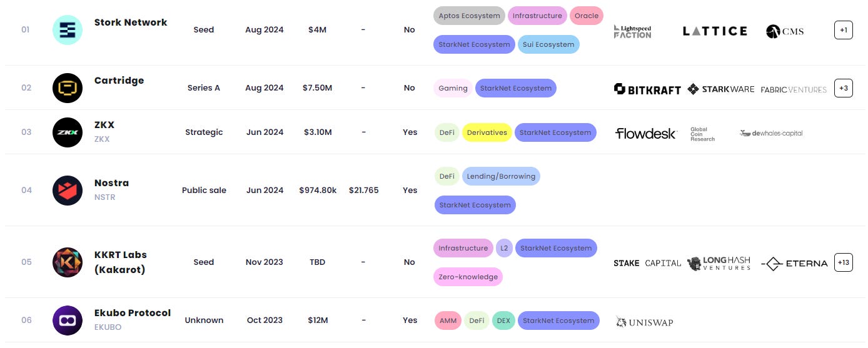Image resolution: width=868 pixels, height=348 pixels.
Task: Open the dewhales-capital investor logo
Action: [x=771, y=133]
